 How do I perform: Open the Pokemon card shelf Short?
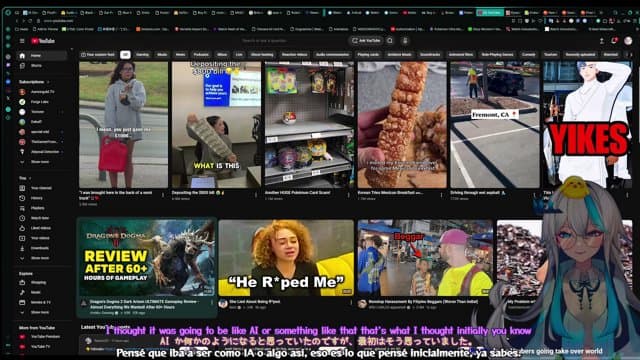pos(309,125)
